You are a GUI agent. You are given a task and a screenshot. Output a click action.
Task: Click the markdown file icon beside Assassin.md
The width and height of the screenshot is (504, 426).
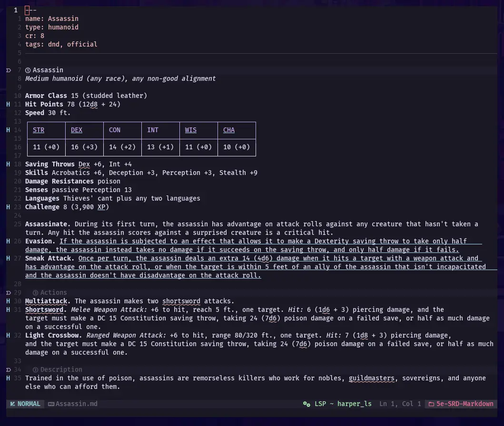click(51, 404)
